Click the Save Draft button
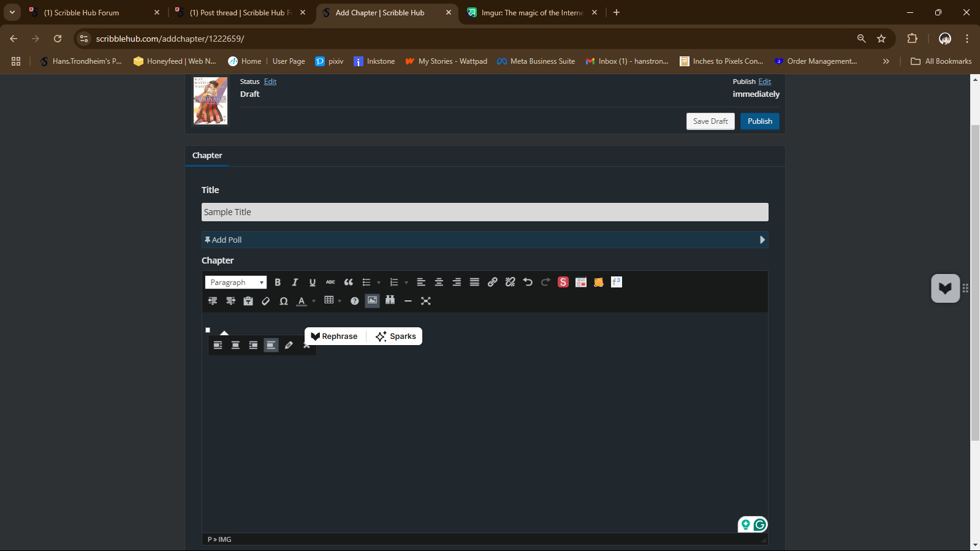Screen dimensions: 980x551 (x=710, y=121)
